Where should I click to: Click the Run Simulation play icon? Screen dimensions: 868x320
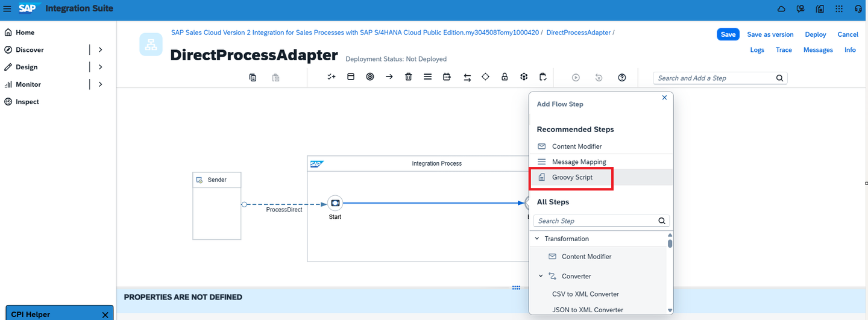576,78
